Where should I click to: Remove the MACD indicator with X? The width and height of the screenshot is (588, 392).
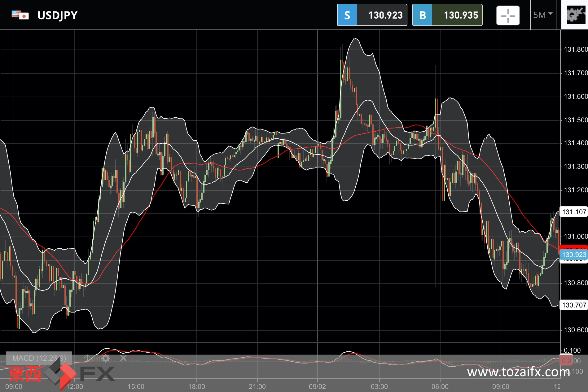coord(123,358)
